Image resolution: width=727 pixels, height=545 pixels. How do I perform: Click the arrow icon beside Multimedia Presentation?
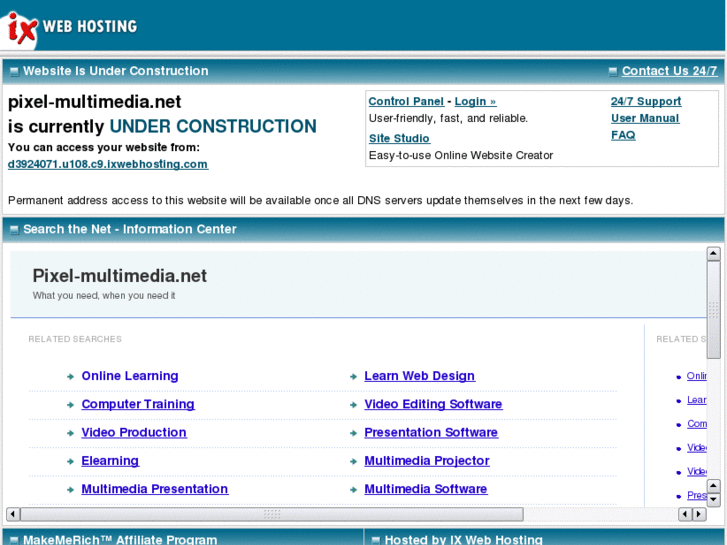pos(70,490)
